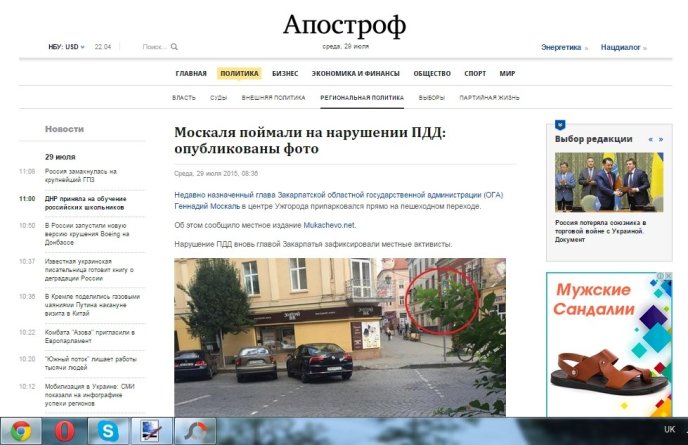
Task: Click the Мужские Сандалии advertisement banner
Action: click(609, 345)
